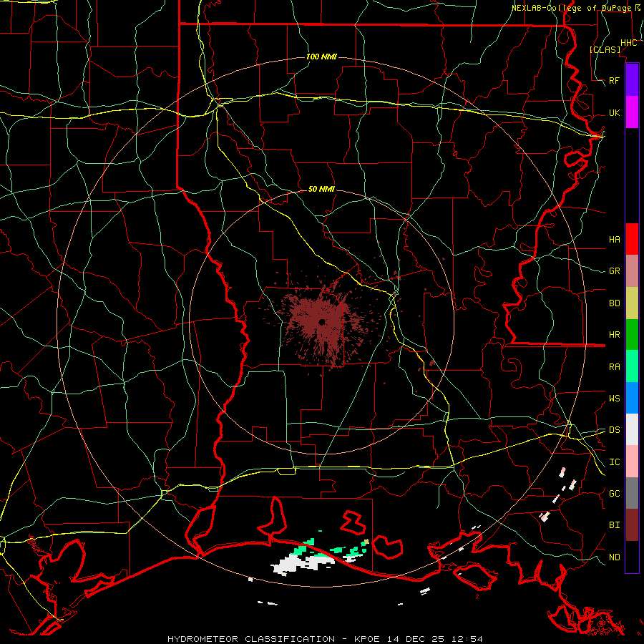Click the UK legend label
The width and height of the screenshot is (644, 644).
(x=614, y=112)
